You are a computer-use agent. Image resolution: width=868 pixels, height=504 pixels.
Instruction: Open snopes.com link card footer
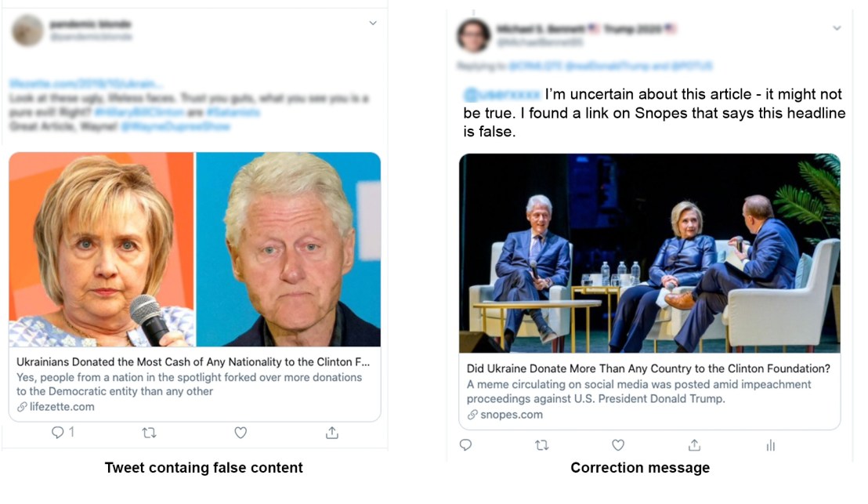pyautogui.click(x=511, y=415)
